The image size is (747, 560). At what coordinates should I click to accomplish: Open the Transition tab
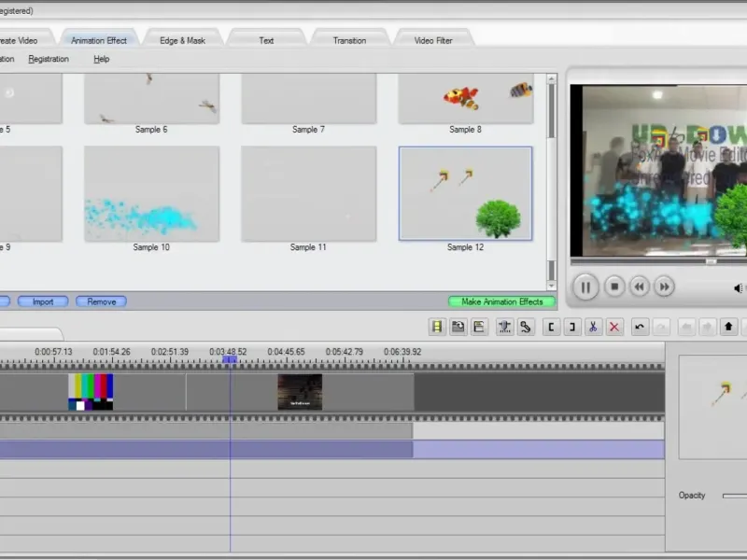349,40
